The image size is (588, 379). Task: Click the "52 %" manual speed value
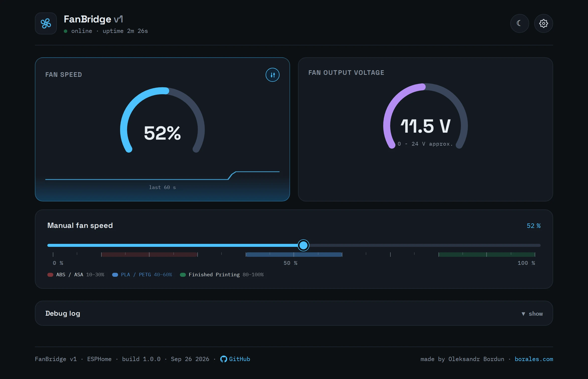point(533,226)
